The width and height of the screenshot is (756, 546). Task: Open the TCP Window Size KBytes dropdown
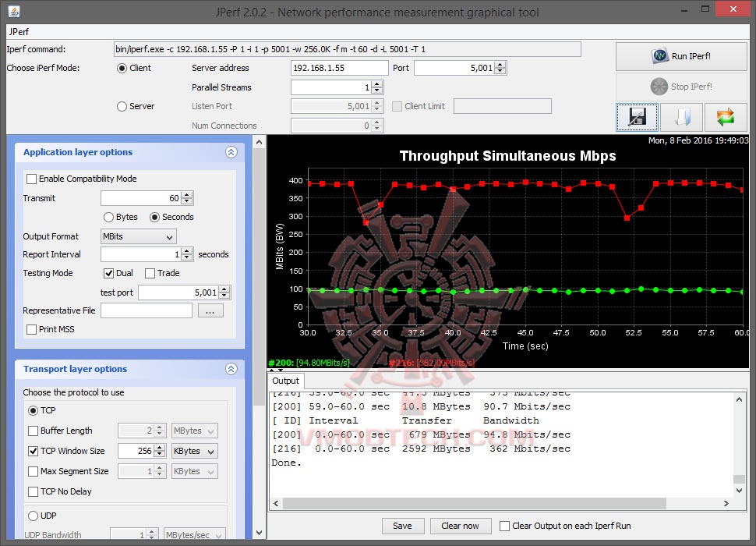(194, 451)
